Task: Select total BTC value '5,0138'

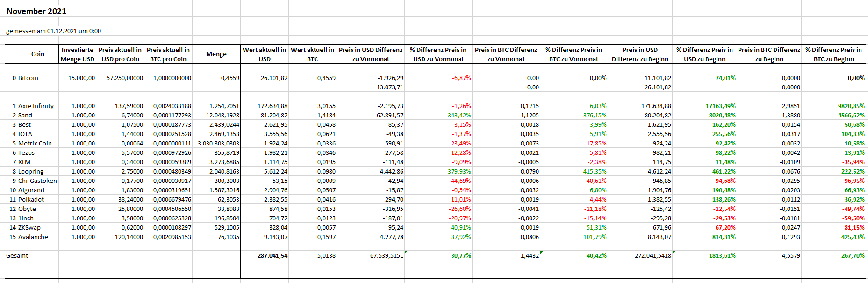Action: [326, 256]
